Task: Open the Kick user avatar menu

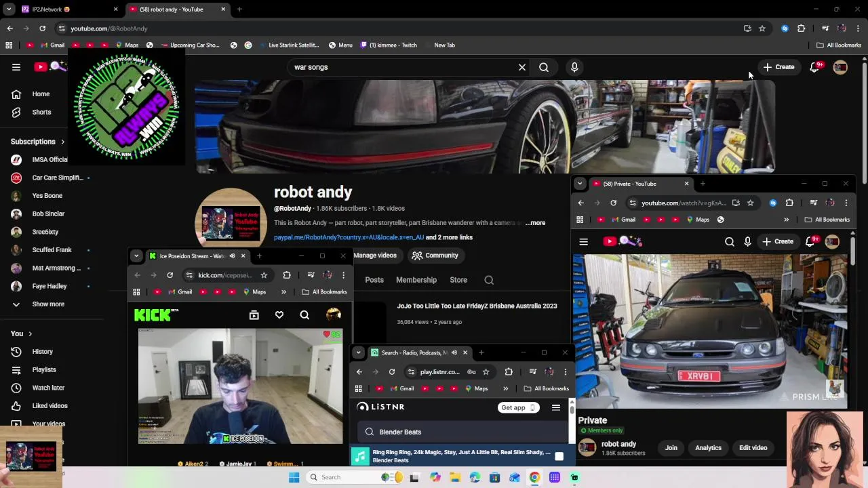Action: point(333,315)
